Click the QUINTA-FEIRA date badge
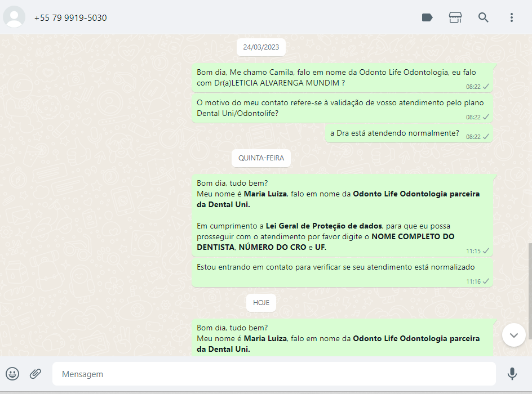 tap(261, 158)
